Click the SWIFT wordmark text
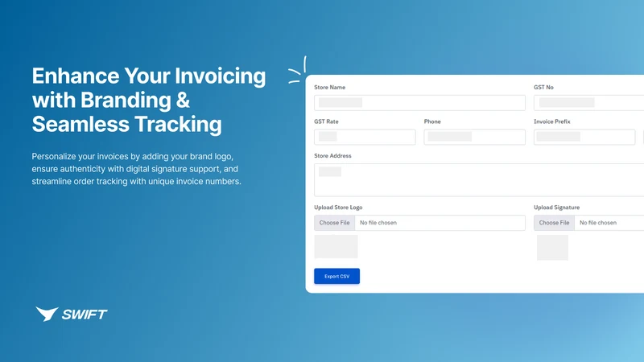Image resolution: width=644 pixels, height=362 pixels. [x=85, y=315]
